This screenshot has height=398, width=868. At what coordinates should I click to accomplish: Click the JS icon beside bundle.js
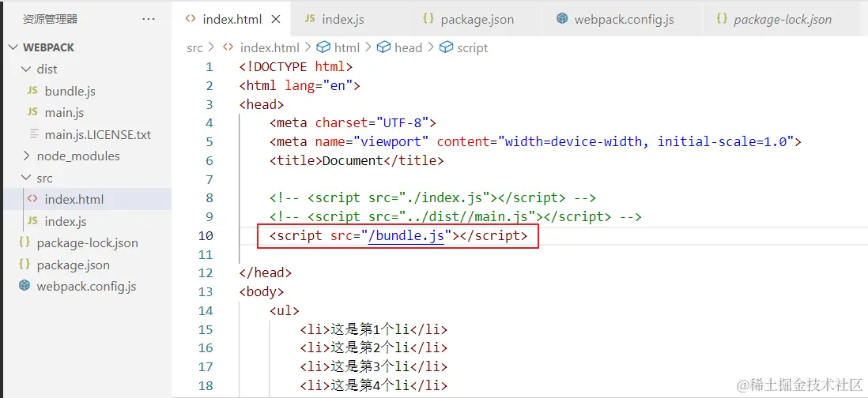[32, 90]
